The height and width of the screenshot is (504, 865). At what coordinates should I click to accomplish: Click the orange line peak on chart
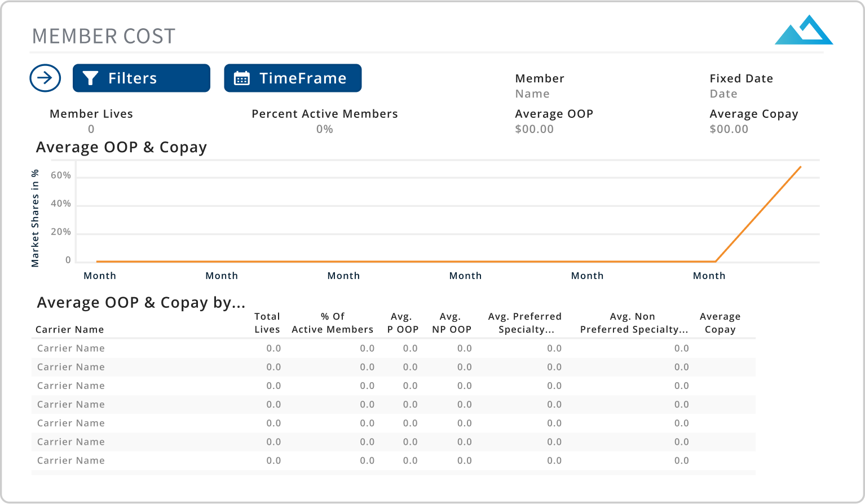(x=800, y=167)
